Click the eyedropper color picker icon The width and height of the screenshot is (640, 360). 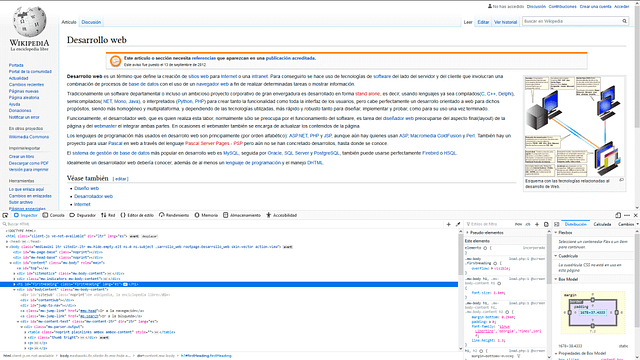tap(458, 224)
